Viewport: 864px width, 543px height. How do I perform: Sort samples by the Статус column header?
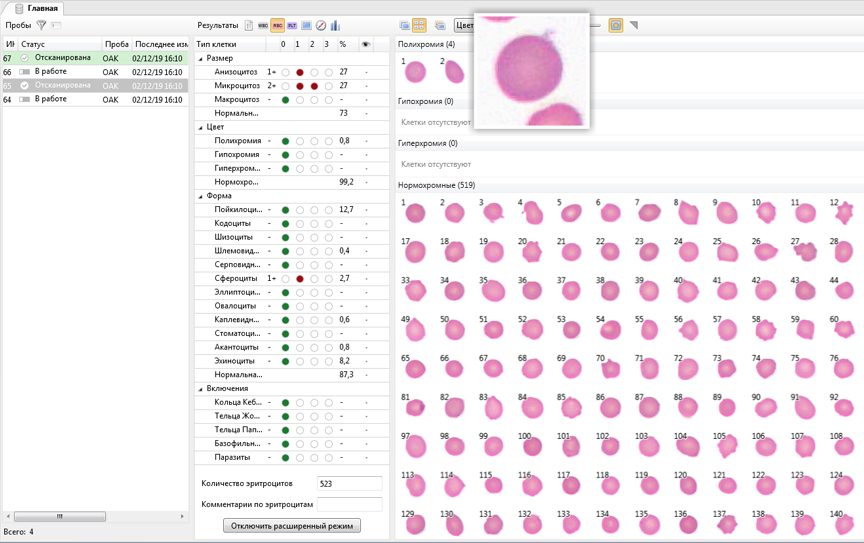coord(60,44)
